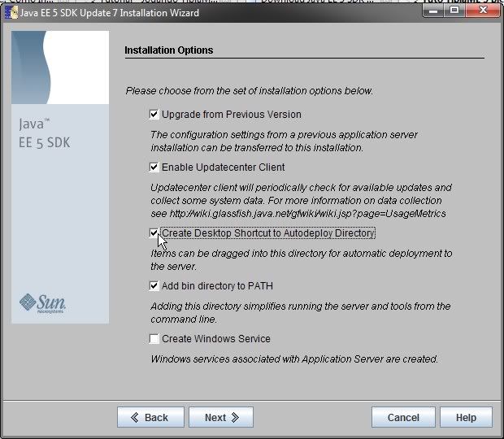The width and height of the screenshot is (504, 439).
Task: Enable the Create Windows Service checkbox
Action: (154, 339)
